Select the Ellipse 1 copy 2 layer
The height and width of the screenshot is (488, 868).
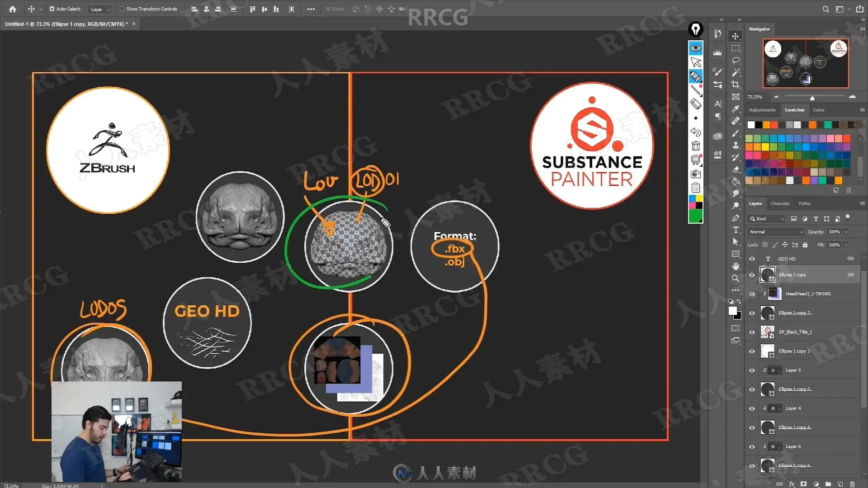(803, 313)
